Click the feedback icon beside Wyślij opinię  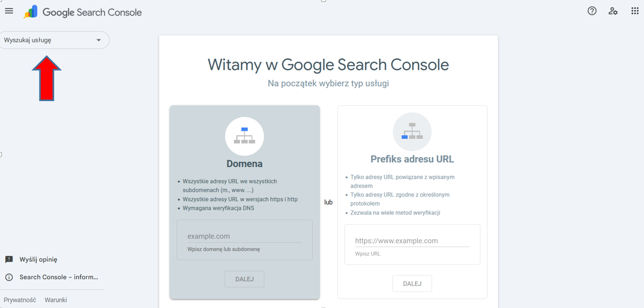coord(9,259)
